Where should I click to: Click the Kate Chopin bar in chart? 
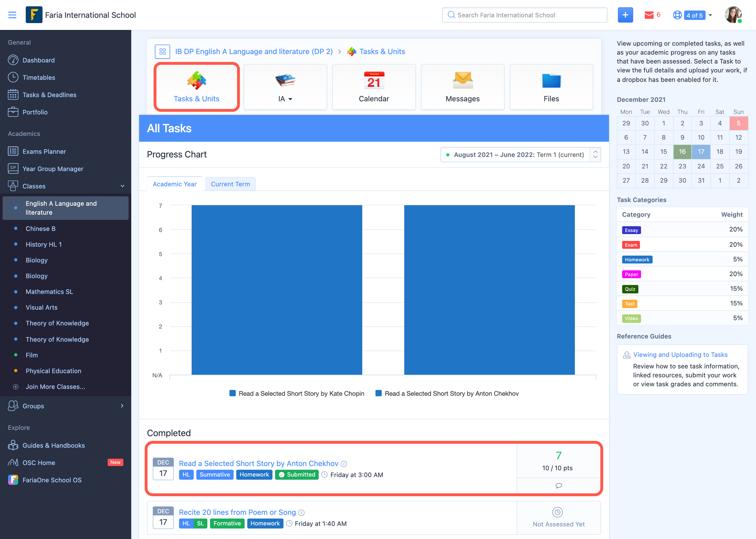click(x=277, y=290)
